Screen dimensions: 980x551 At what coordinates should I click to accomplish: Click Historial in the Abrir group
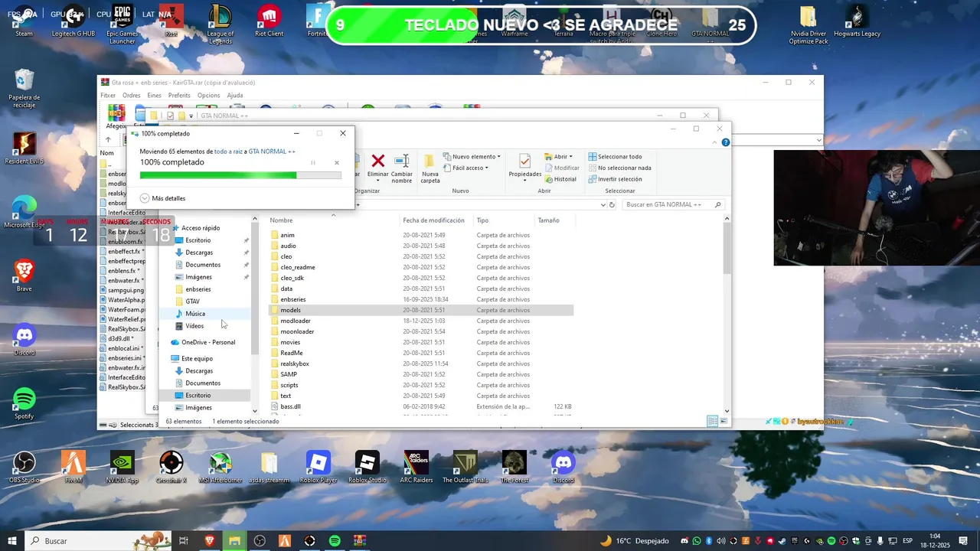tap(560, 179)
